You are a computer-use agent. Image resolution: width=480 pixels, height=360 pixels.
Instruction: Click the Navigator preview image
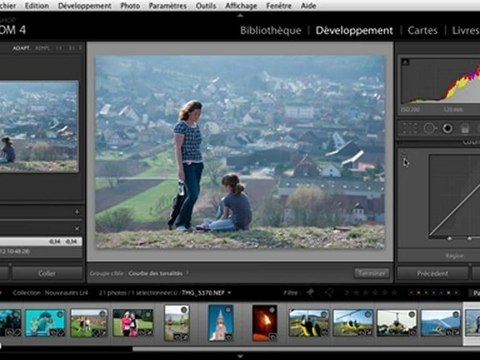click(x=39, y=126)
